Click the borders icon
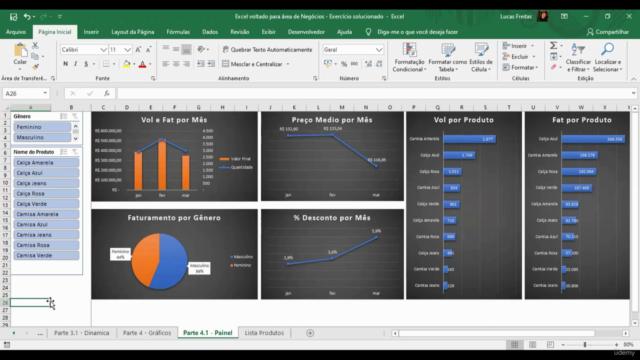 [106, 64]
